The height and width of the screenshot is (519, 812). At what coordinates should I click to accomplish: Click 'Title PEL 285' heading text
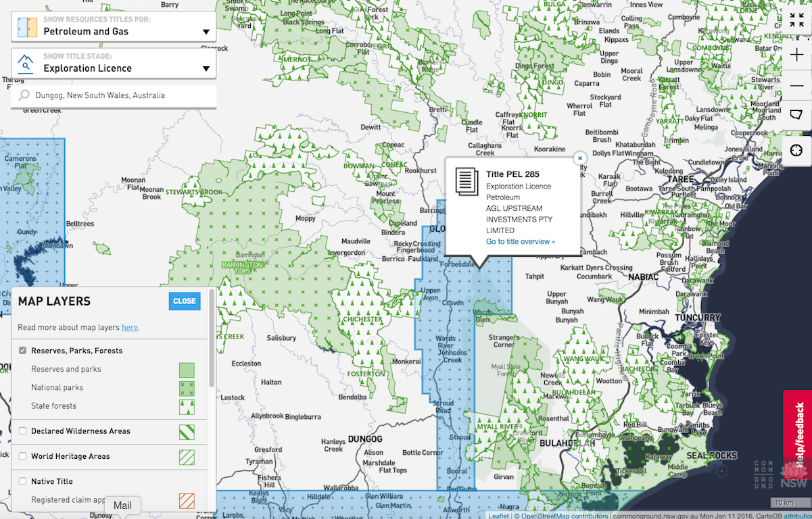pyautogui.click(x=512, y=174)
